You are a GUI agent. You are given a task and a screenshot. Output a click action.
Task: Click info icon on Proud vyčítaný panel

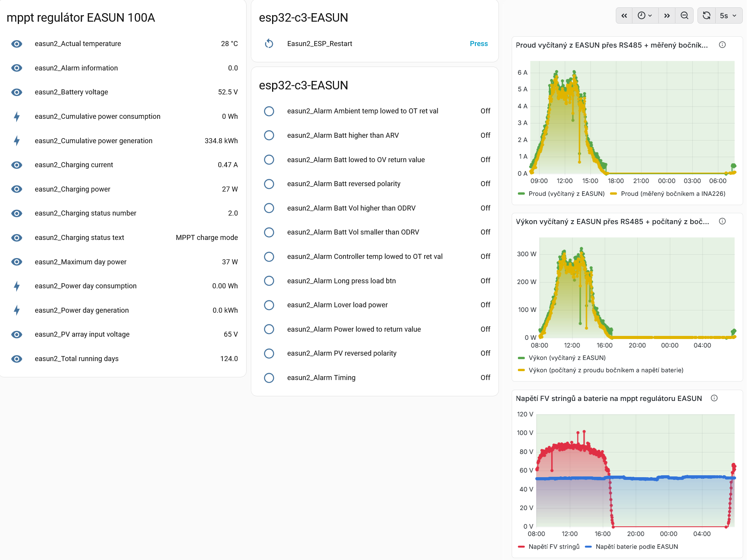(x=722, y=45)
